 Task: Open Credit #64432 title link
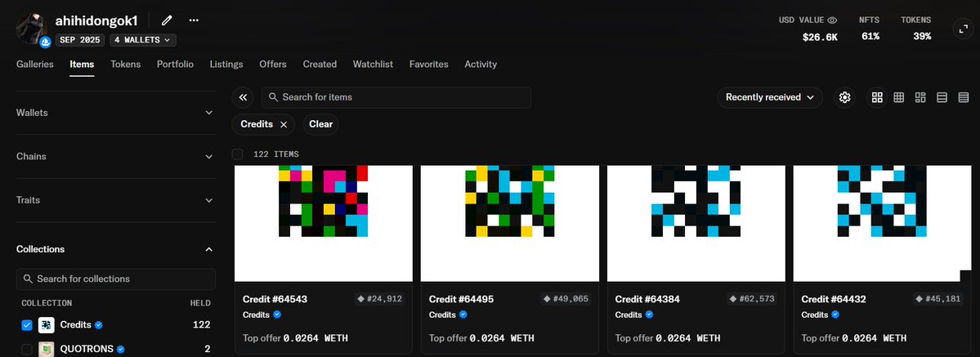coord(834,300)
